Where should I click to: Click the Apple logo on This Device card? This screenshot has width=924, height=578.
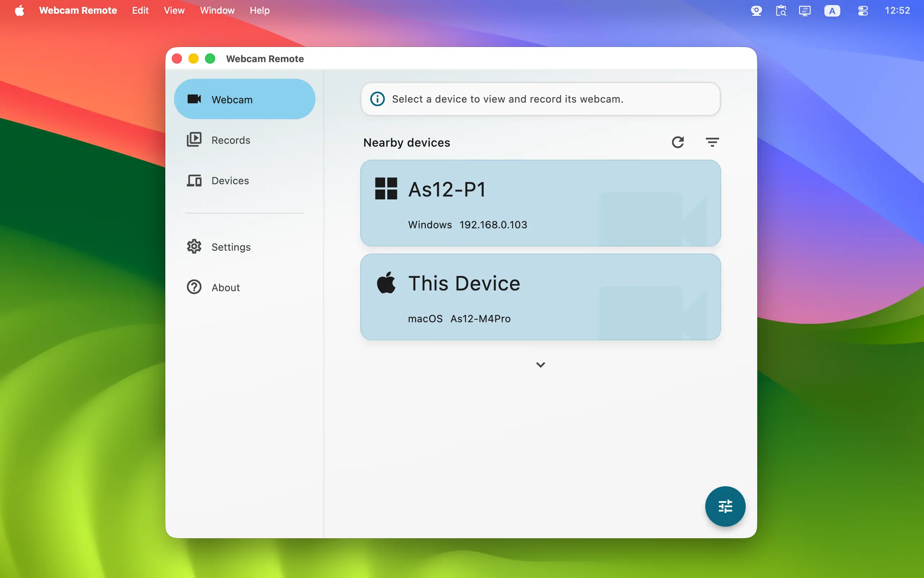(386, 282)
